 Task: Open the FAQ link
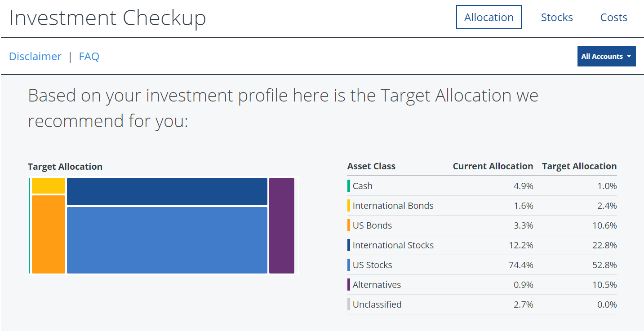[89, 56]
